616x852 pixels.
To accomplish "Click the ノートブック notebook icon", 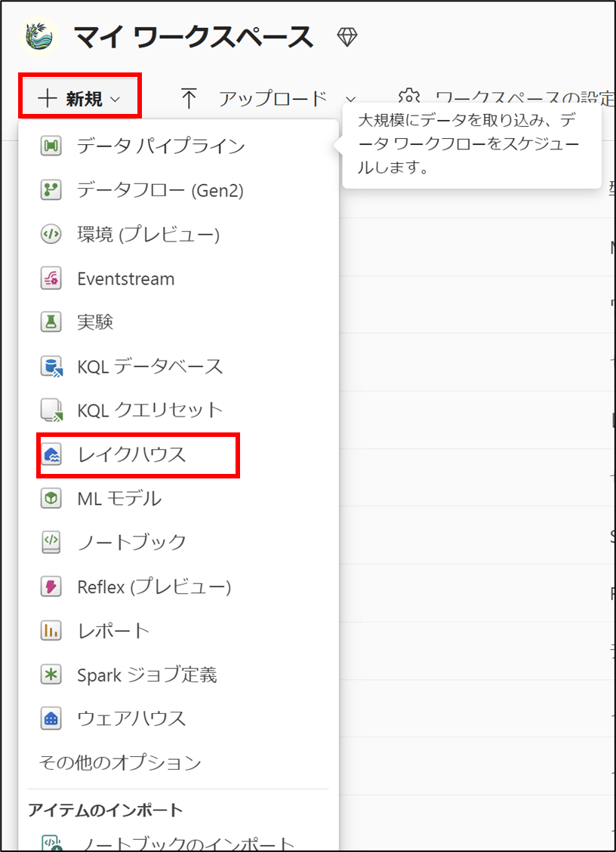I will tap(51, 543).
